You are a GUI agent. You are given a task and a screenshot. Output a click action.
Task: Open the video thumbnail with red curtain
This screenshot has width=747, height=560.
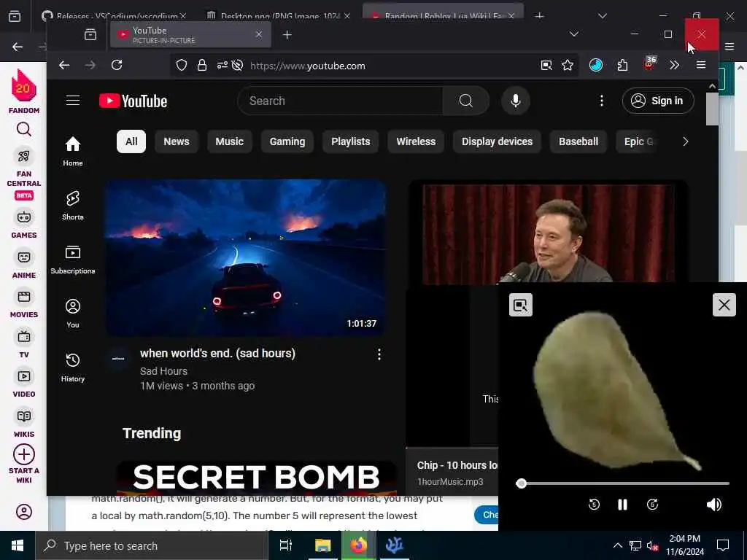click(548, 233)
